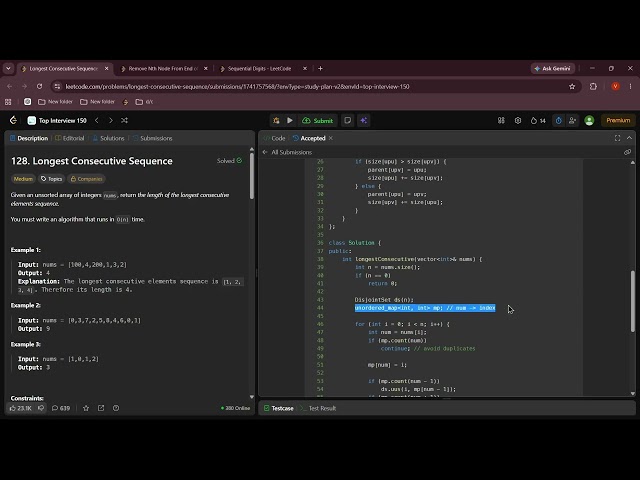Image resolution: width=640 pixels, height=480 pixels.
Task: Open the Chrome extensions puzzle icon
Action: 593,87
